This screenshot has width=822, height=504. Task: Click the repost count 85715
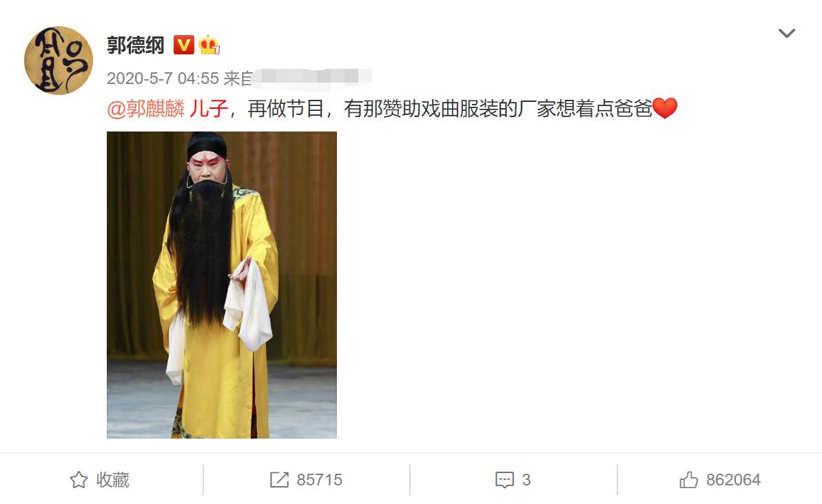[x=319, y=479]
